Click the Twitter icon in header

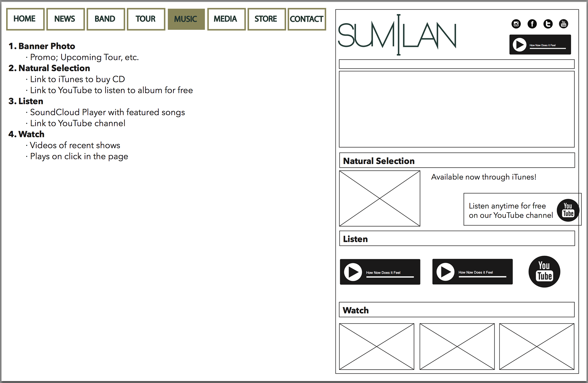click(x=548, y=24)
